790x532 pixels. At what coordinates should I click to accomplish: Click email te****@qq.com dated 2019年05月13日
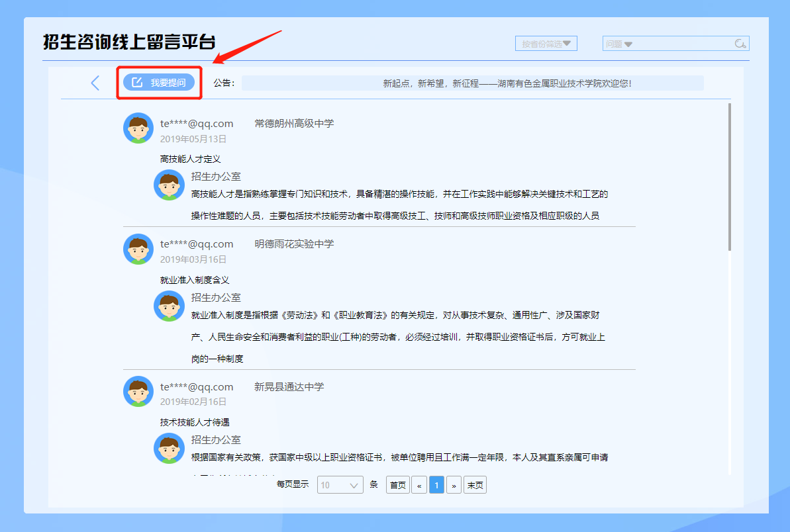(x=197, y=123)
